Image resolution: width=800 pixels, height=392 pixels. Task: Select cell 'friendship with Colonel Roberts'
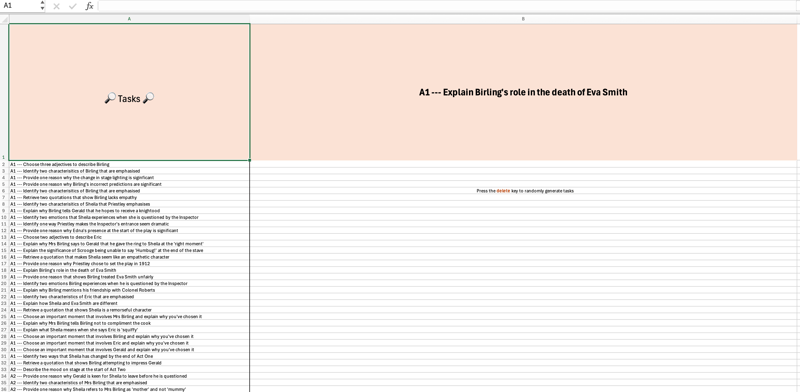[129, 290]
